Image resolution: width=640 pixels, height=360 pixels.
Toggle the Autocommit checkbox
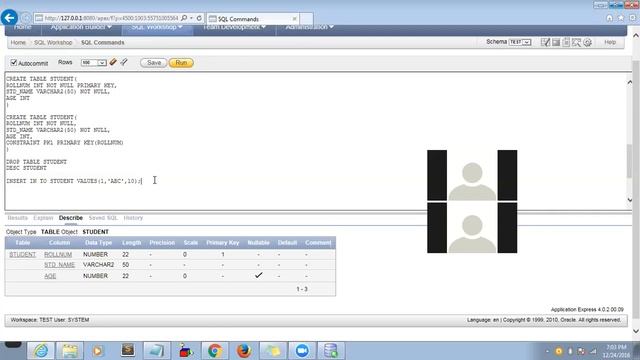(x=14, y=62)
